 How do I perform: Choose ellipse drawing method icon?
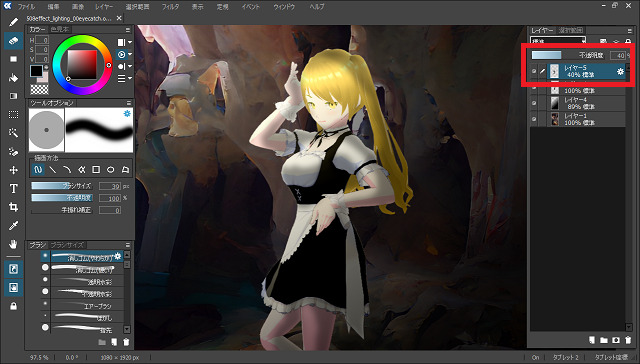[111, 169]
